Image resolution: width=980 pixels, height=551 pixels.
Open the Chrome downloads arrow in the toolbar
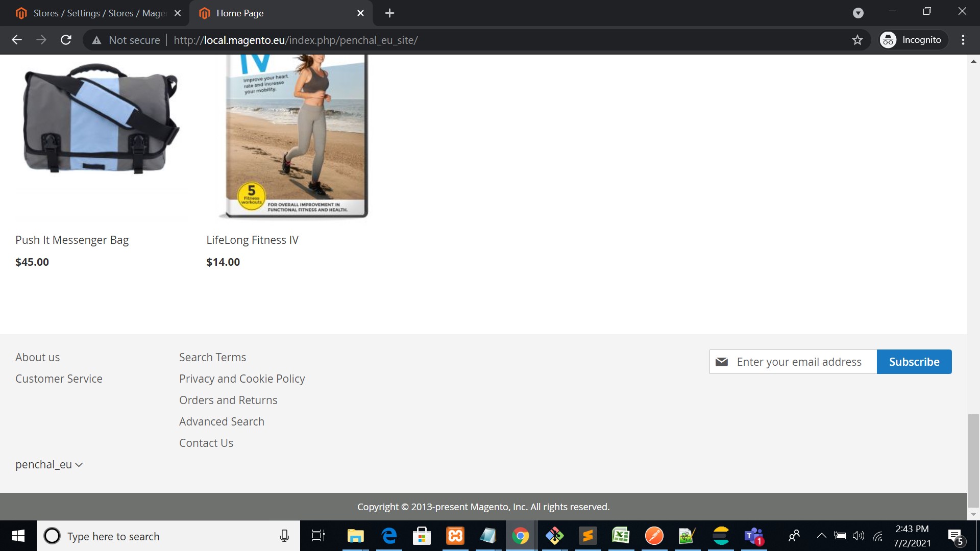click(x=859, y=13)
